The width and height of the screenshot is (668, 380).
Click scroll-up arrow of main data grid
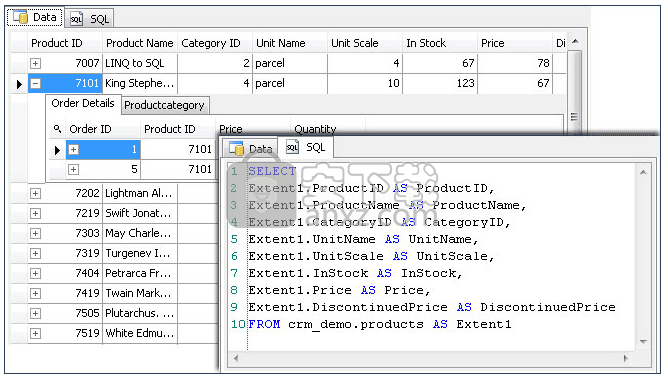coord(575,41)
